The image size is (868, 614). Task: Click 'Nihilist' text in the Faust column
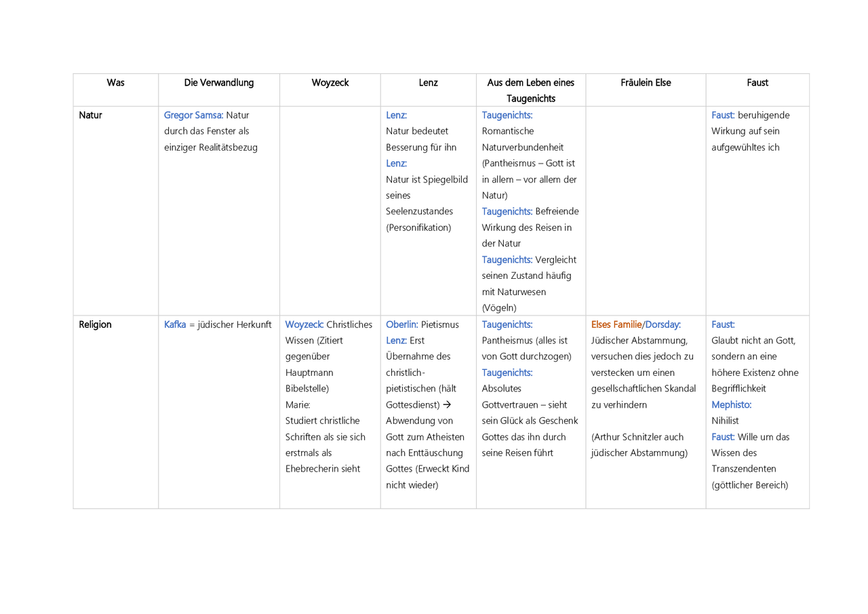tap(726, 421)
